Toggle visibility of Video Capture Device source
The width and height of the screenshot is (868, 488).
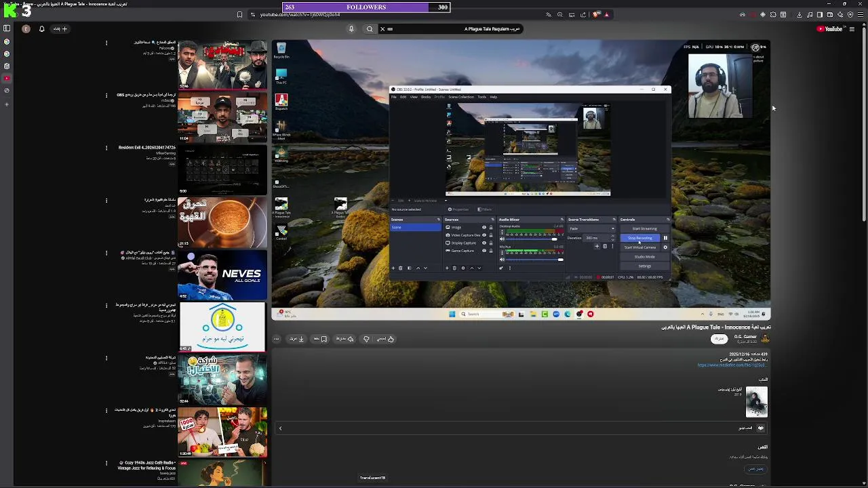pyautogui.click(x=484, y=235)
